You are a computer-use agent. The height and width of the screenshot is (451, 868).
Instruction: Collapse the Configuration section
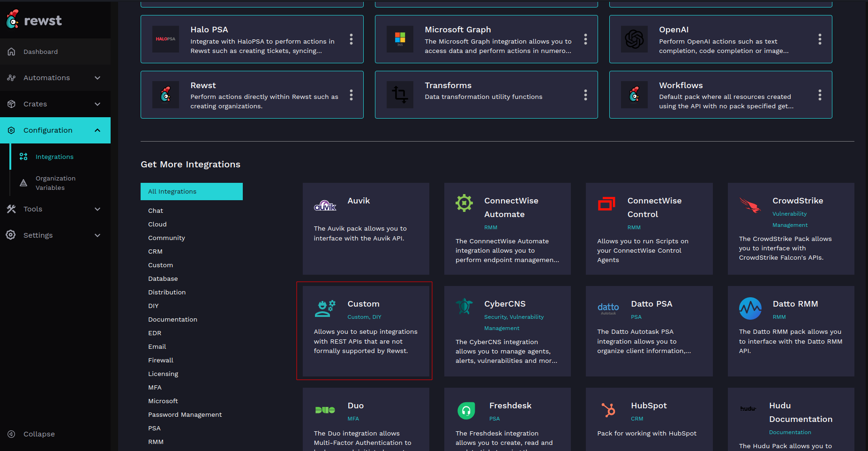point(97,130)
